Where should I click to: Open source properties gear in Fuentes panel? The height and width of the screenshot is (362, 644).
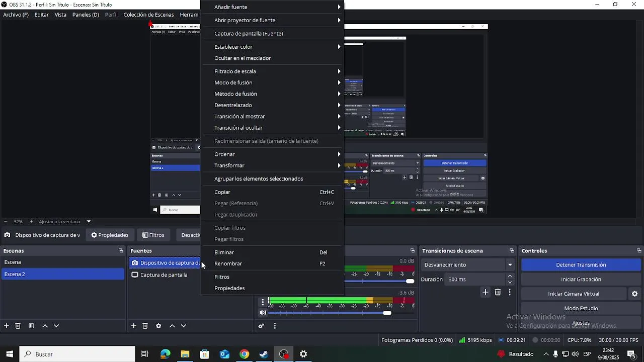(x=158, y=326)
